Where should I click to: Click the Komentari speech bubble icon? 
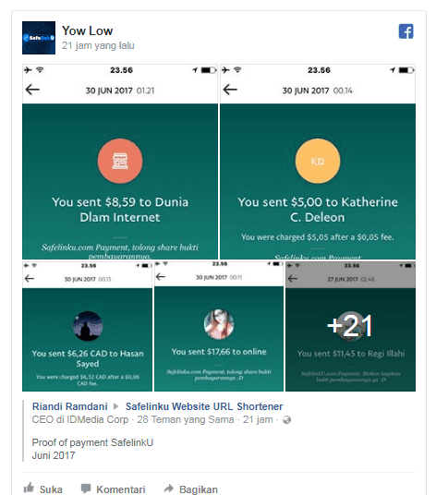pos(86,489)
